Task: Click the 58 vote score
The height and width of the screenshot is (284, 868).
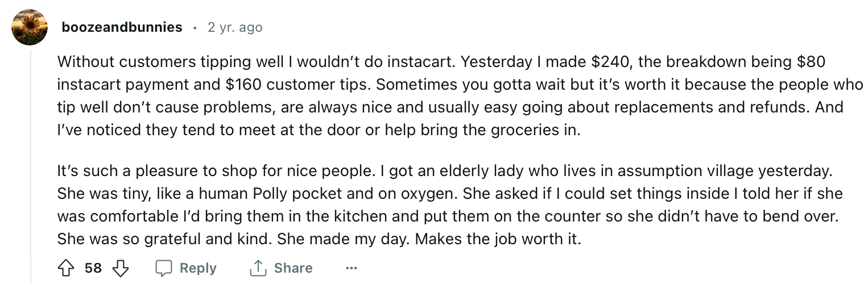Action: pos(93,268)
